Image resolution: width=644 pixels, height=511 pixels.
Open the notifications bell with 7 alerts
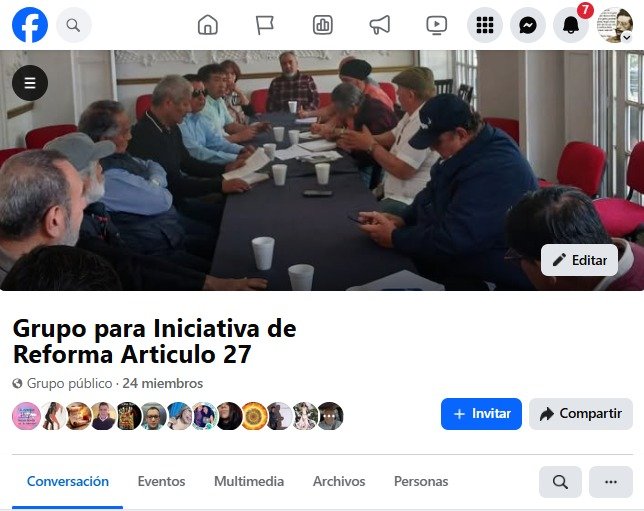pos(571,25)
